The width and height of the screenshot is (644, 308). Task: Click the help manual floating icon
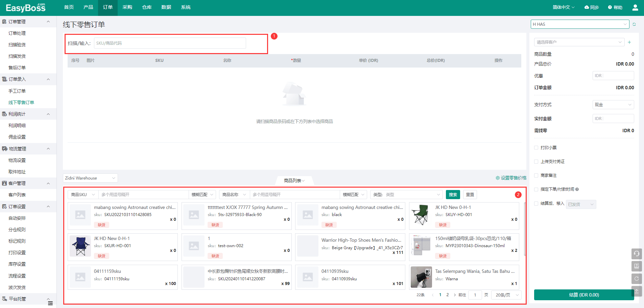[636, 266]
